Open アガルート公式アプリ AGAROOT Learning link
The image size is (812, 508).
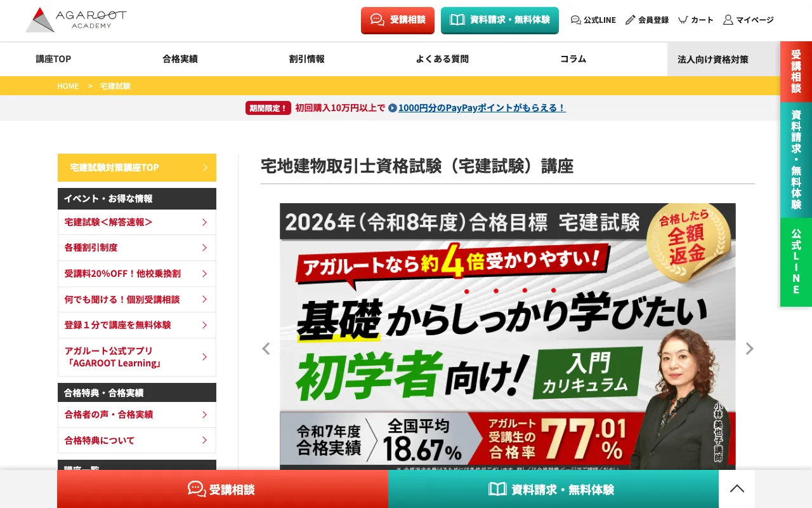[x=137, y=357]
